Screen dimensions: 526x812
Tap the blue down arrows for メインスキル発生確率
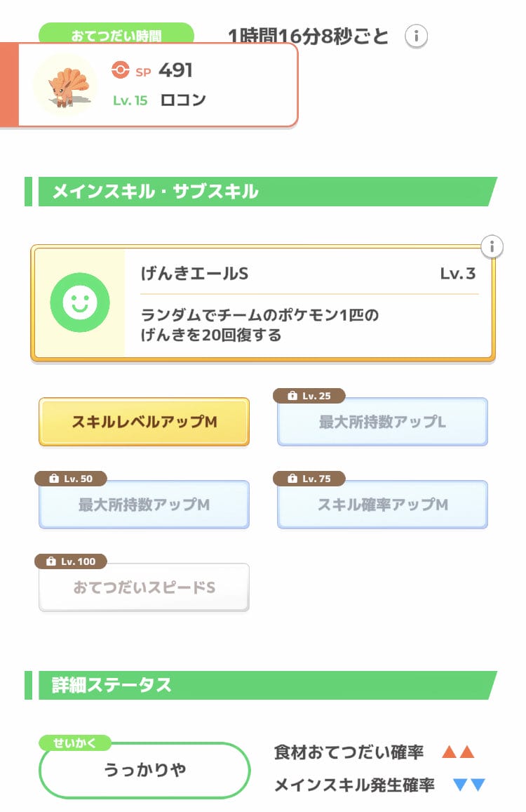(x=469, y=785)
